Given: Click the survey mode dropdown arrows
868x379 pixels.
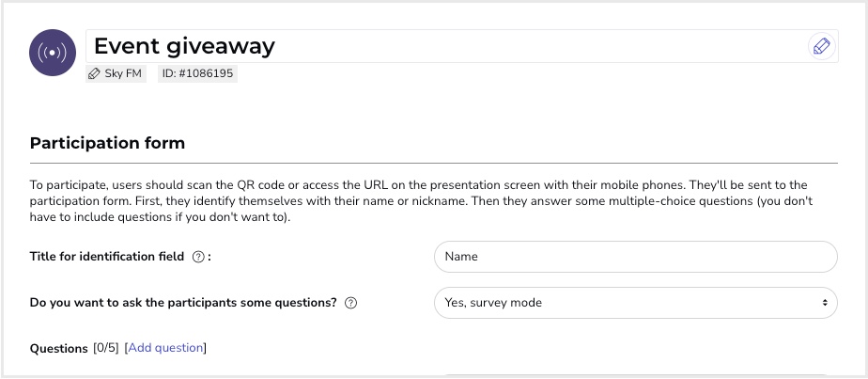Looking at the screenshot, I should (825, 303).
